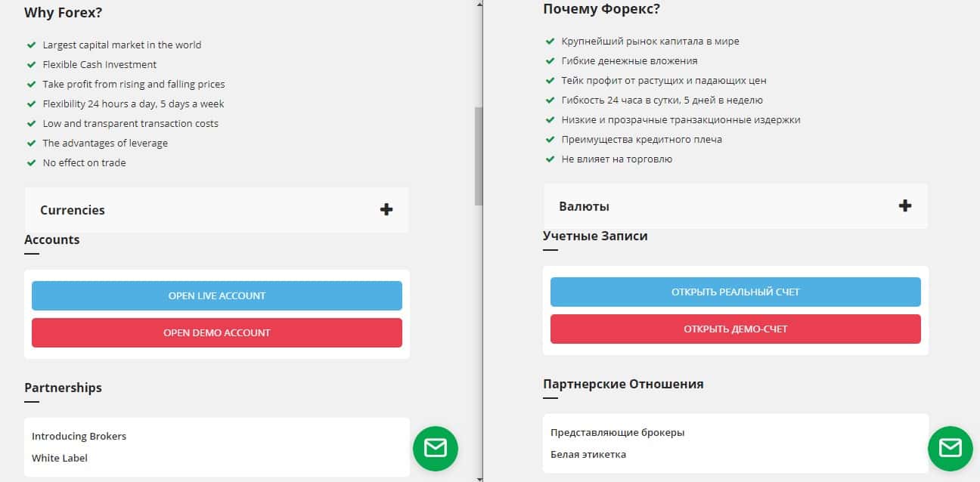Click the green mail icon on Russian page
The image size is (980, 482).
[x=950, y=448]
